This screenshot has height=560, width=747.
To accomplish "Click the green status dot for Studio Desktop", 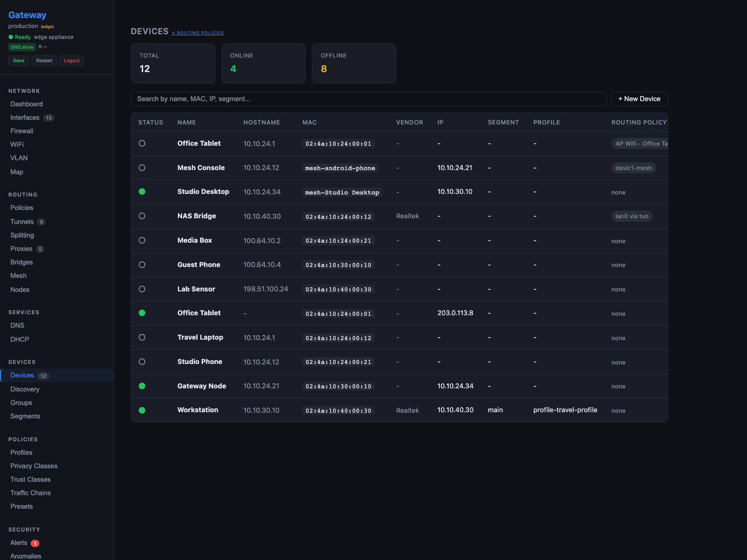I will (142, 192).
